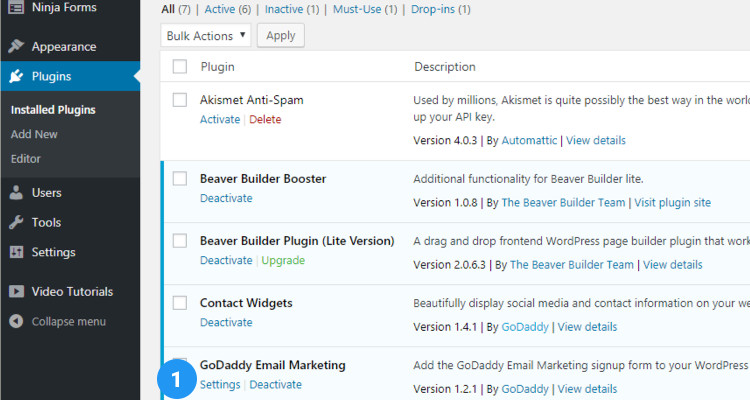The width and height of the screenshot is (750, 400).
Task: Click the Plugins plug icon
Action: tap(16, 76)
